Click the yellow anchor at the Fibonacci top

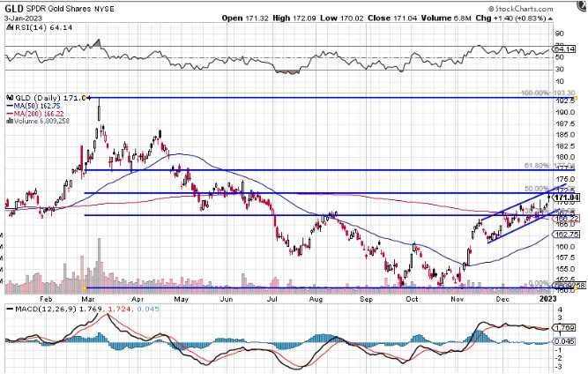85,98
